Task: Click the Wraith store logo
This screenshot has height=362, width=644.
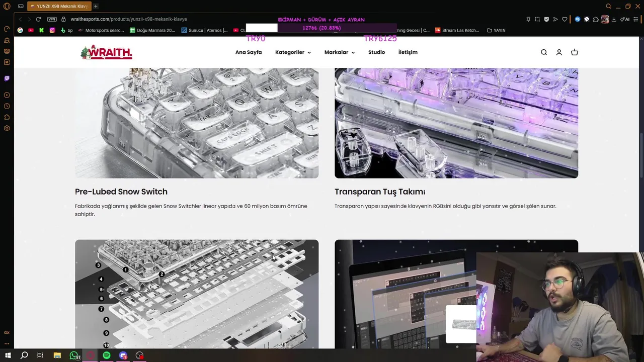Action: pyautogui.click(x=106, y=52)
